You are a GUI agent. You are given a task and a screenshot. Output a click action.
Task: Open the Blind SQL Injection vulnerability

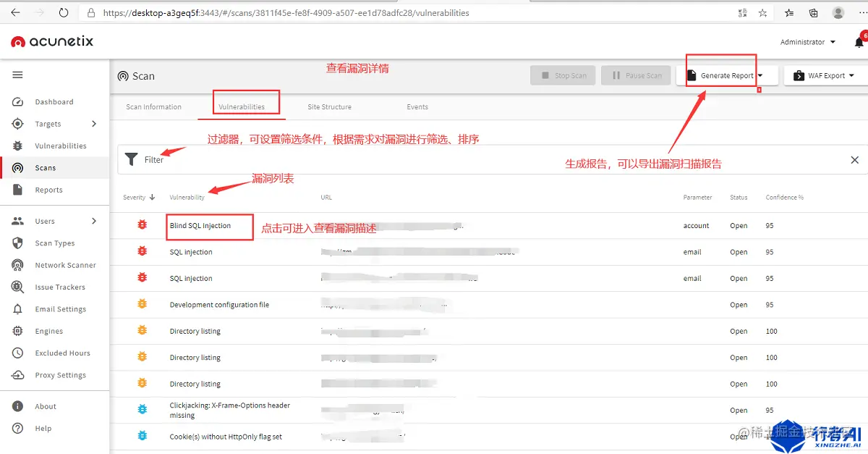(200, 226)
